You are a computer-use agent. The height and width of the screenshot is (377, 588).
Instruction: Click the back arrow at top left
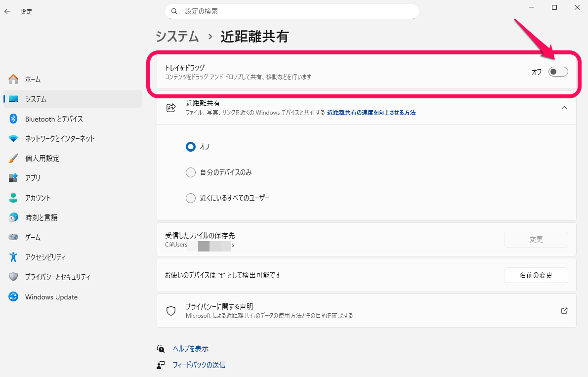click(7, 11)
